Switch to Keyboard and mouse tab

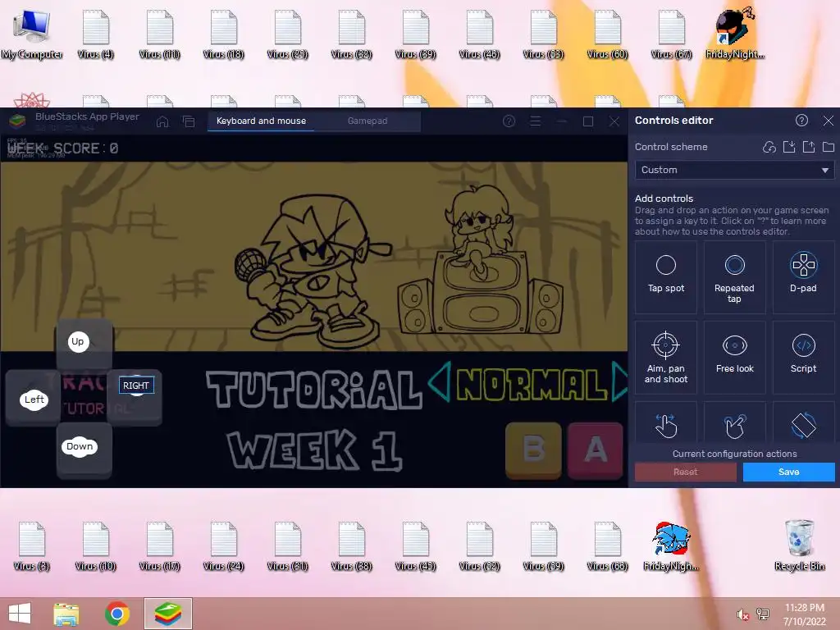tap(261, 121)
